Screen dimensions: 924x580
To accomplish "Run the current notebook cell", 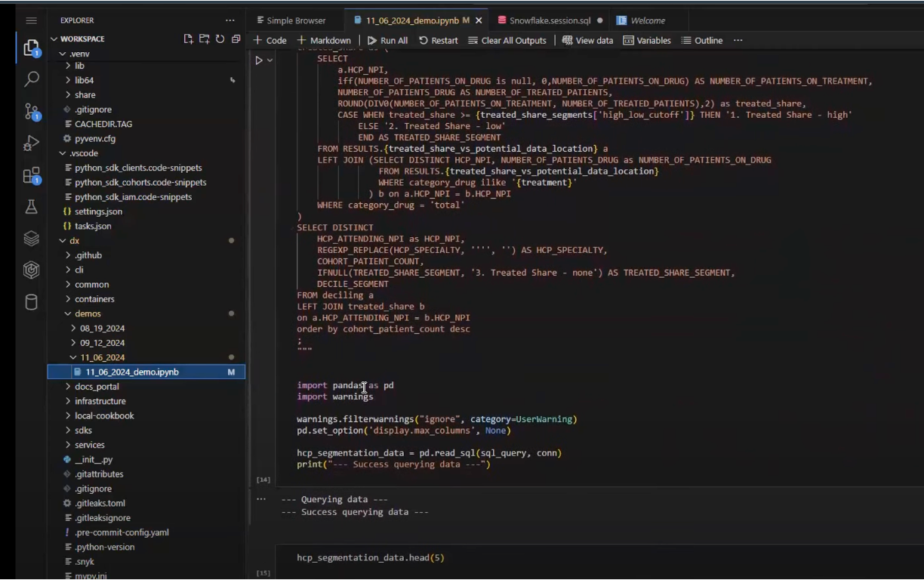I will coord(259,60).
